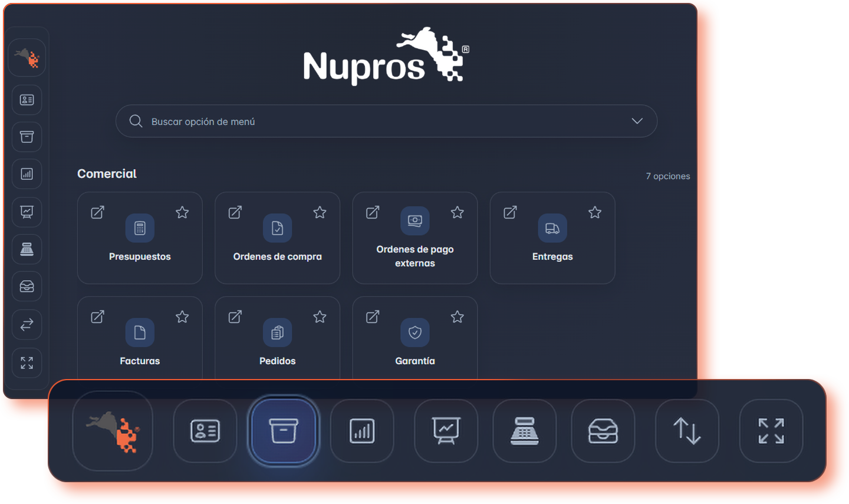The width and height of the screenshot is (849, 504).
Task: Open Presupuestos in a new window icon
Action: (x=98, y=212)
